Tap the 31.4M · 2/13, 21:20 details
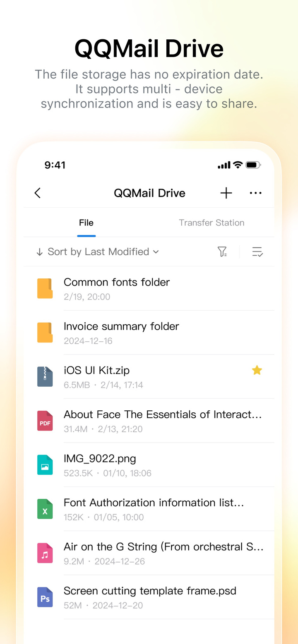The image size is (298, 644). [103, 429]
